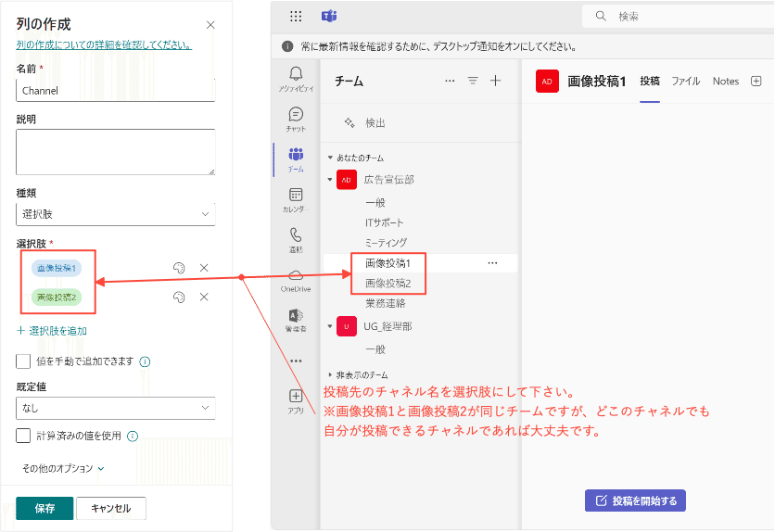Switch to the 投稿 tab
This screenshot has width=775, height=532.
[x=650, y=81]
